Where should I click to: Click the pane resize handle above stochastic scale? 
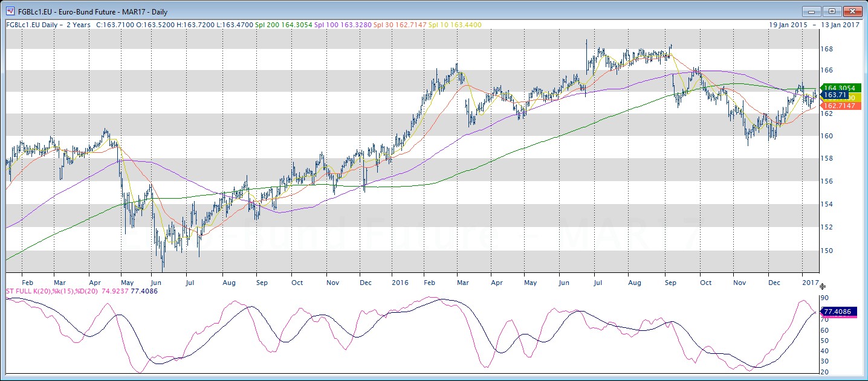[x=822, y=286]
